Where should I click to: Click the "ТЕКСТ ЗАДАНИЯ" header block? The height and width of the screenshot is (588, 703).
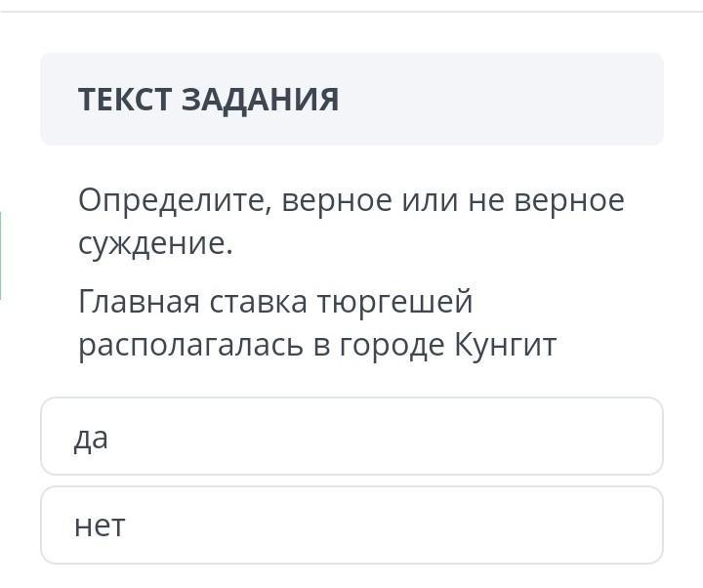[351, 99]
